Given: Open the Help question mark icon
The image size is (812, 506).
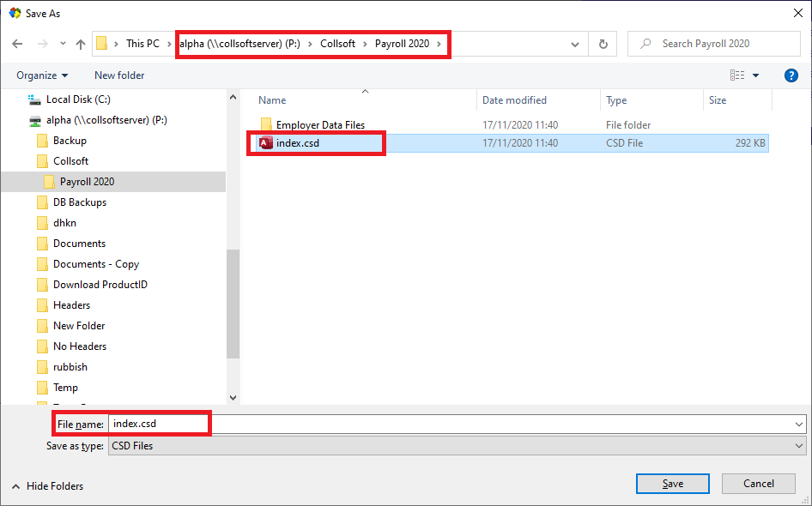Looking at the screenshot, I should (791, 75).
